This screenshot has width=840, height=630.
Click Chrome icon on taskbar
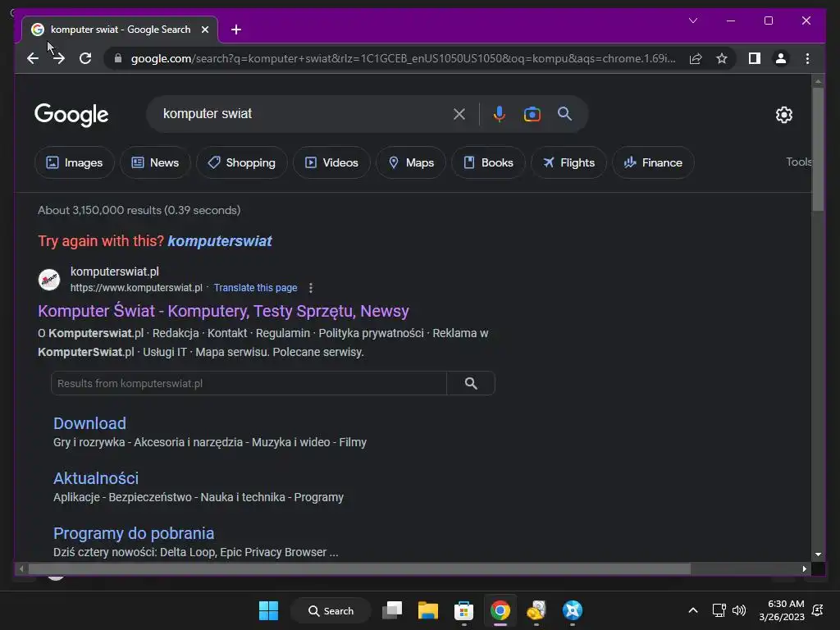tap(500, 610)
